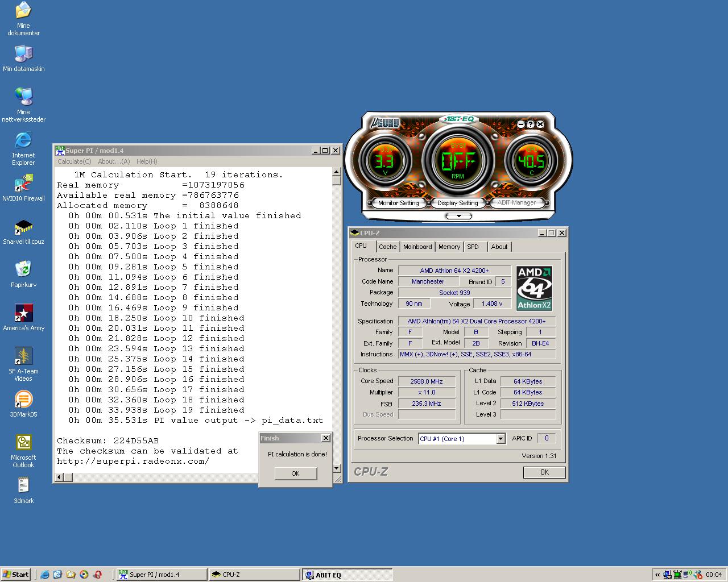This screenshot has height=582, width=728.
Task: Expand ABIT EQ panel with the down arrow
Action: pyautogui.click(x=459, y=216)
